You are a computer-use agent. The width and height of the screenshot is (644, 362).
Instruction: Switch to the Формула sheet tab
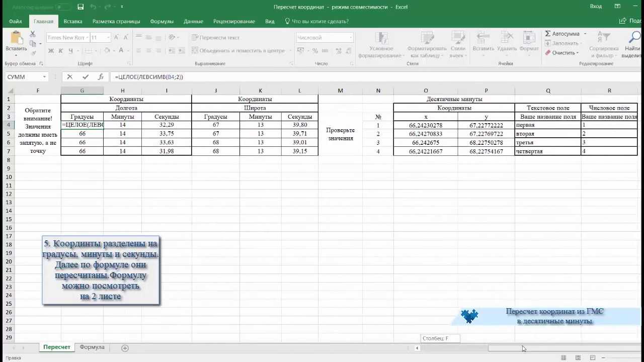(92, 347)
